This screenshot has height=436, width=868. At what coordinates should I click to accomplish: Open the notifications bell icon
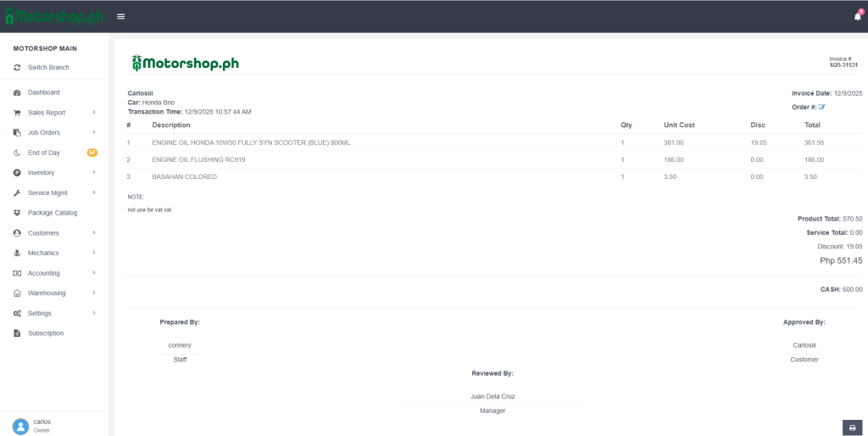857,16
